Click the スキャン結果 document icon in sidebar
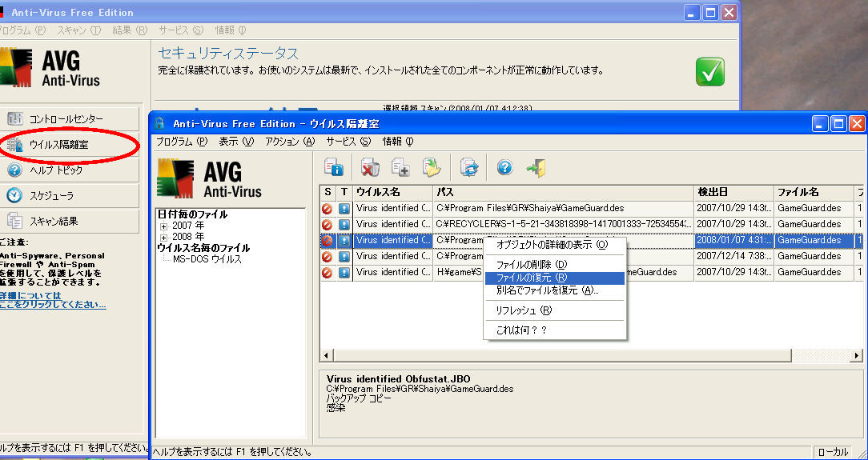 tap(15, 221)
